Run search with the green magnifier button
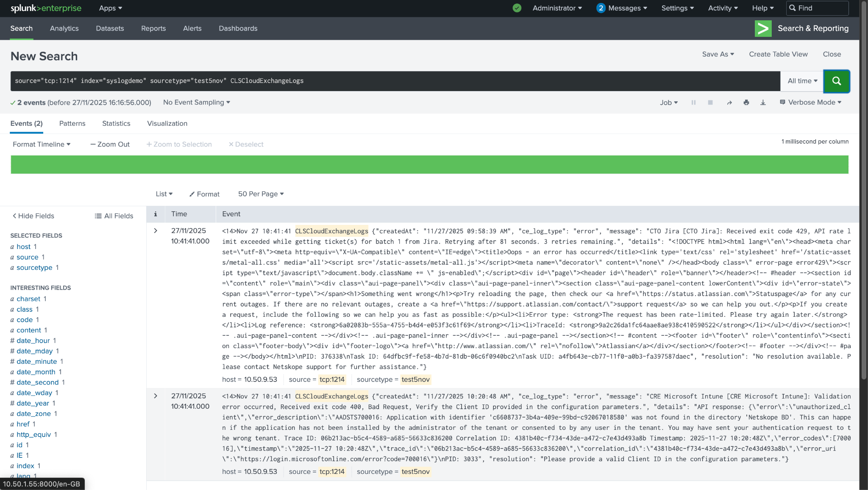The height and width of the screenshot is (490, 868). click(x=836, y=81)
